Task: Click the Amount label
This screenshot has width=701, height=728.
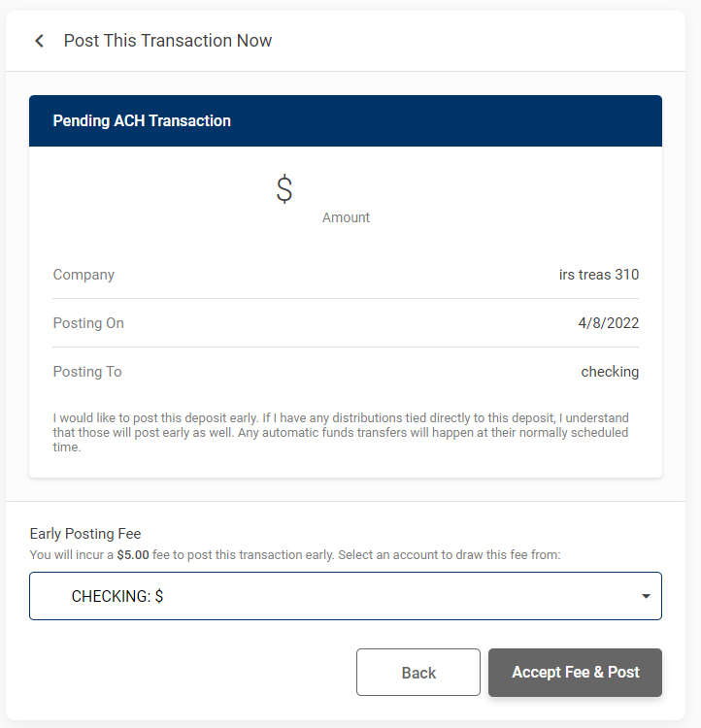Action: (346, 217)
